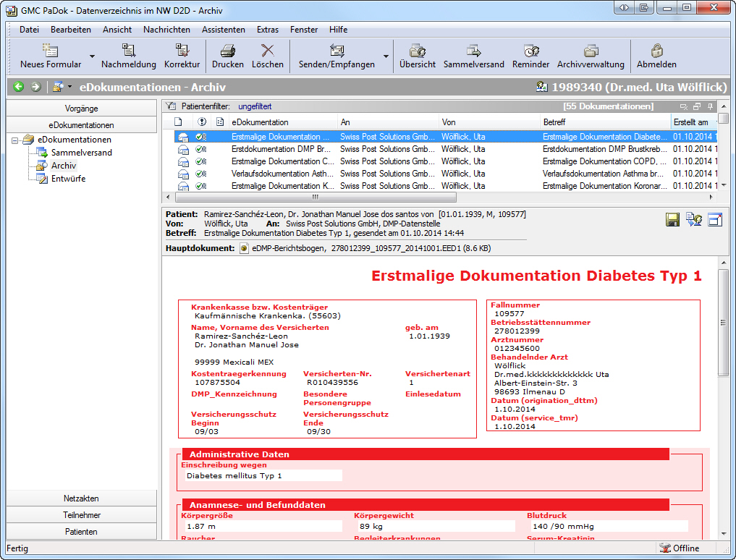Open the Assistenten menu
736x560 pixels.
(224, 30)
